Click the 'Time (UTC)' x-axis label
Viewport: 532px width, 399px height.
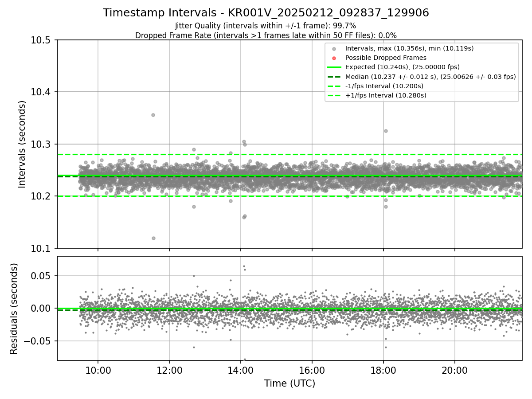click(x=289, y=383)
